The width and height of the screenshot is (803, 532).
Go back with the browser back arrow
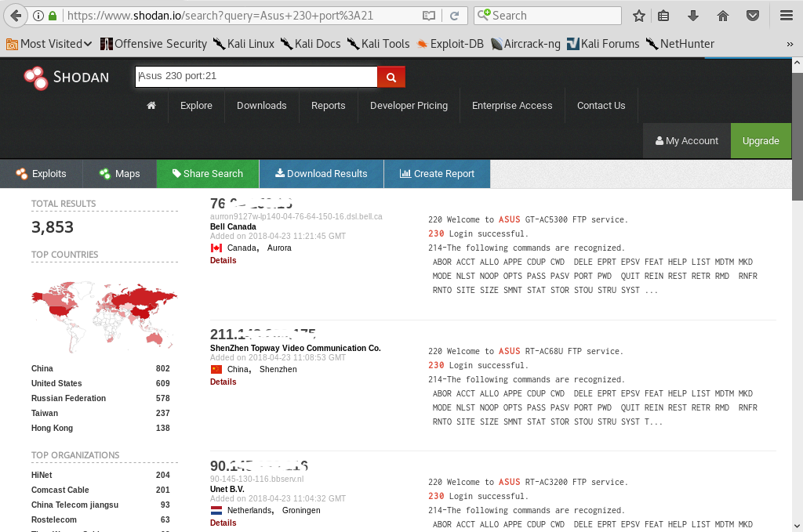coord(16,16)
